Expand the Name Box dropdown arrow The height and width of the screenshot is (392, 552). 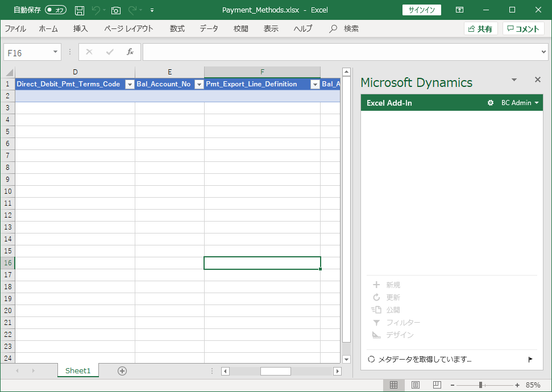55,52
